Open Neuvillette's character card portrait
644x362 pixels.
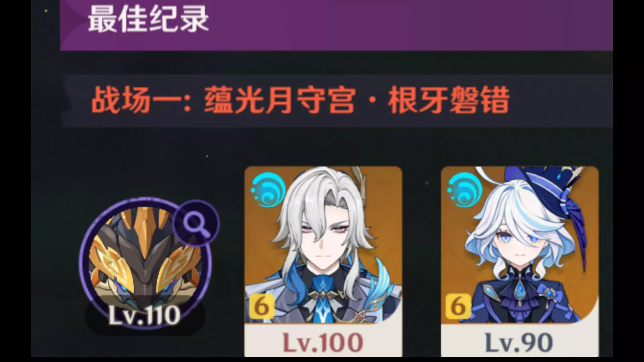[323, 245]
